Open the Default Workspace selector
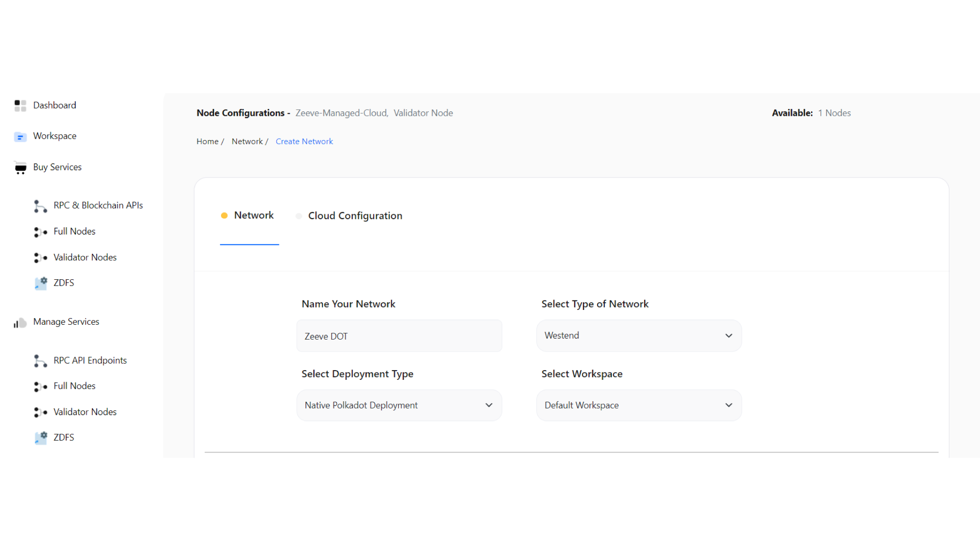Screen dimensions: 980x551 click(638, 405)
